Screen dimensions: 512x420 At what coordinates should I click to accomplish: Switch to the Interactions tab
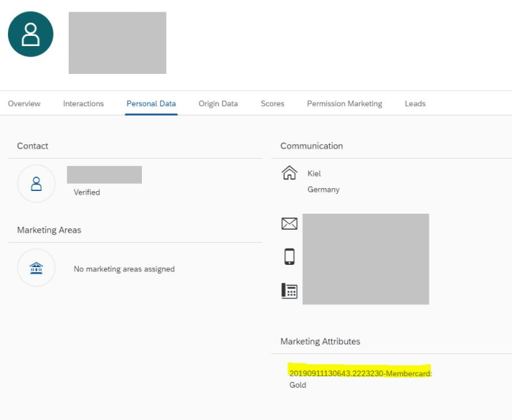[83, 103]
